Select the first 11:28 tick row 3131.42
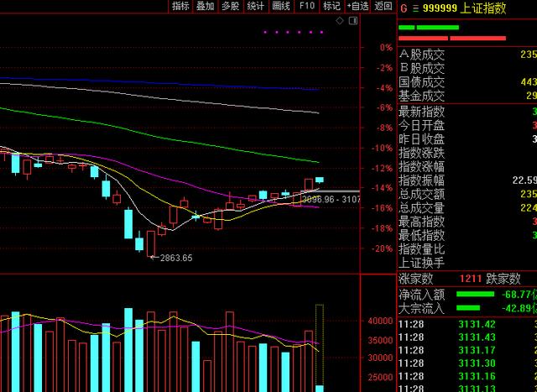537x392 pixels. coord(467,324)
